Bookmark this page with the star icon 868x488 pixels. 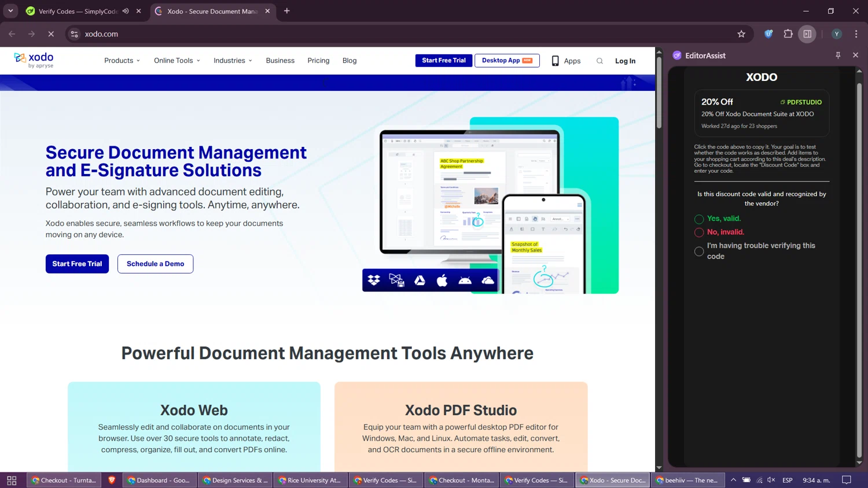741,34
